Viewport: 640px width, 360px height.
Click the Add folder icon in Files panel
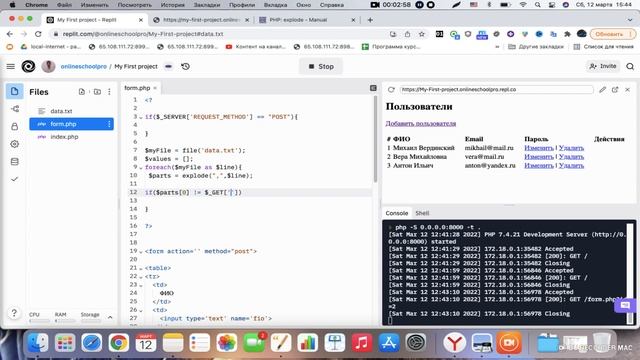(x=97, y=92)
